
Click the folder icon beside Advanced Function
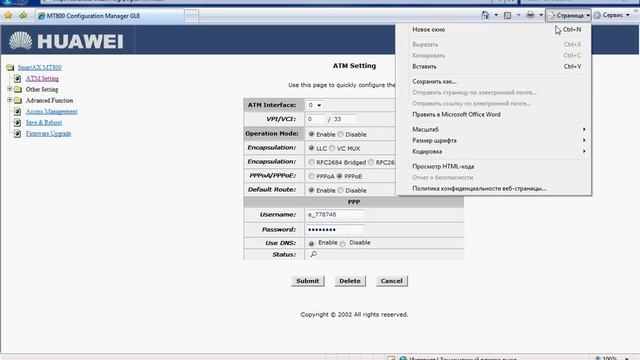(18, 100)
